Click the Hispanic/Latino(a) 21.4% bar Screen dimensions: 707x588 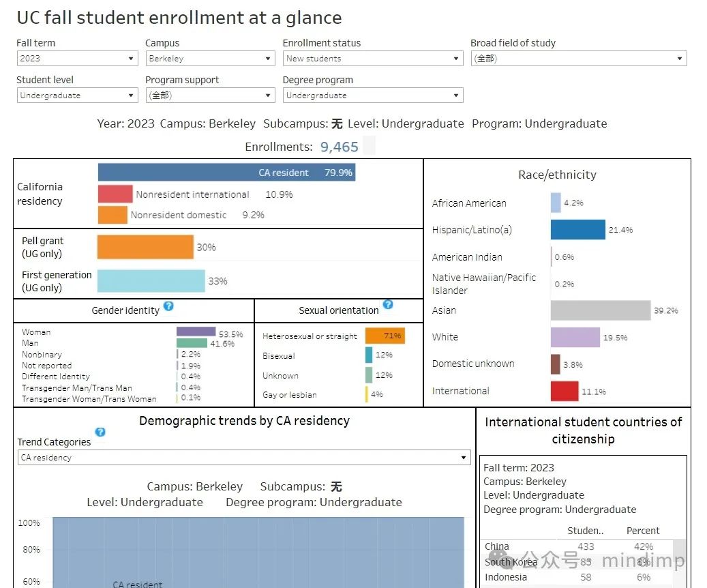577,230
